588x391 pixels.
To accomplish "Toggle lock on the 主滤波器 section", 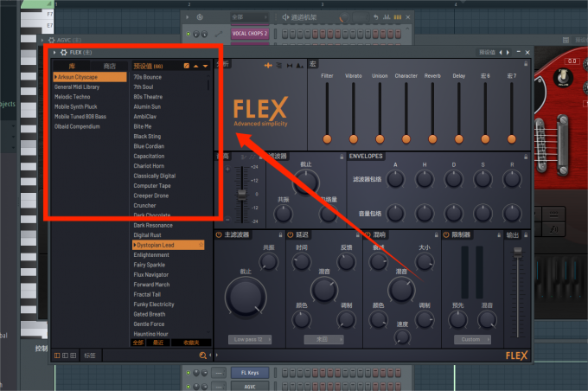I will tap(280, 235).
